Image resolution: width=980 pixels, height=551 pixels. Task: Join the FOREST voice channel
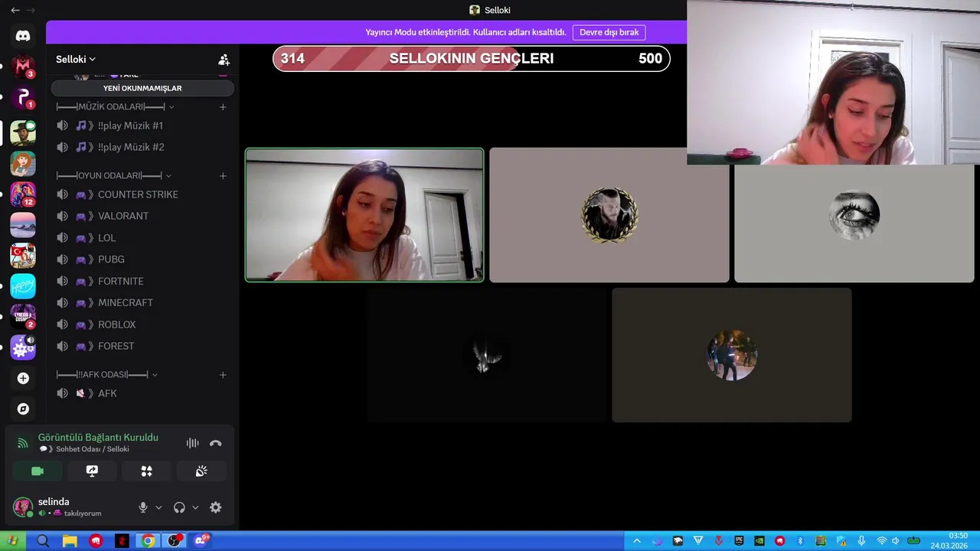tap(142, 346)
